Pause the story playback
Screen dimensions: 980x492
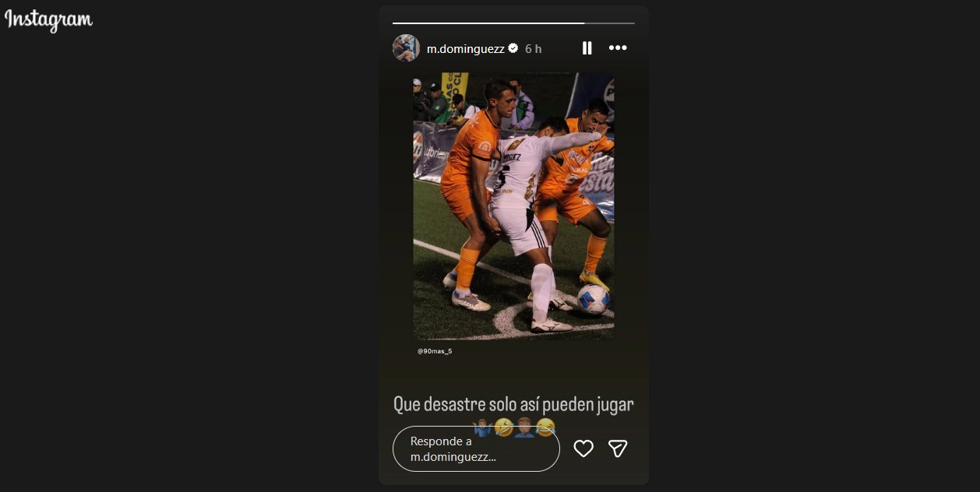point(587,48)
